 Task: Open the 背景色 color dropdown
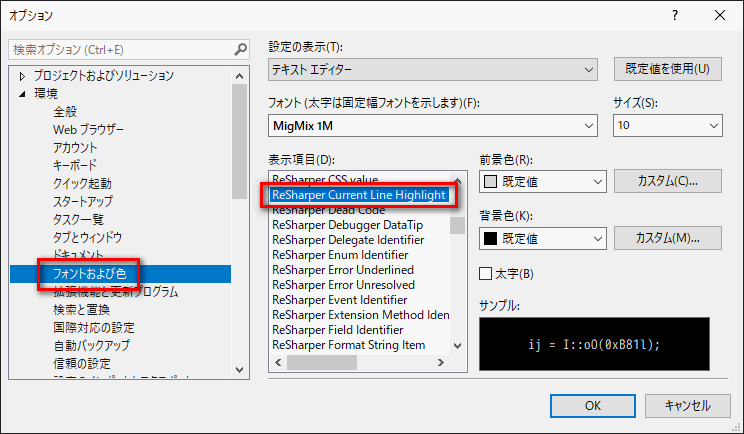tap(543, 239)
